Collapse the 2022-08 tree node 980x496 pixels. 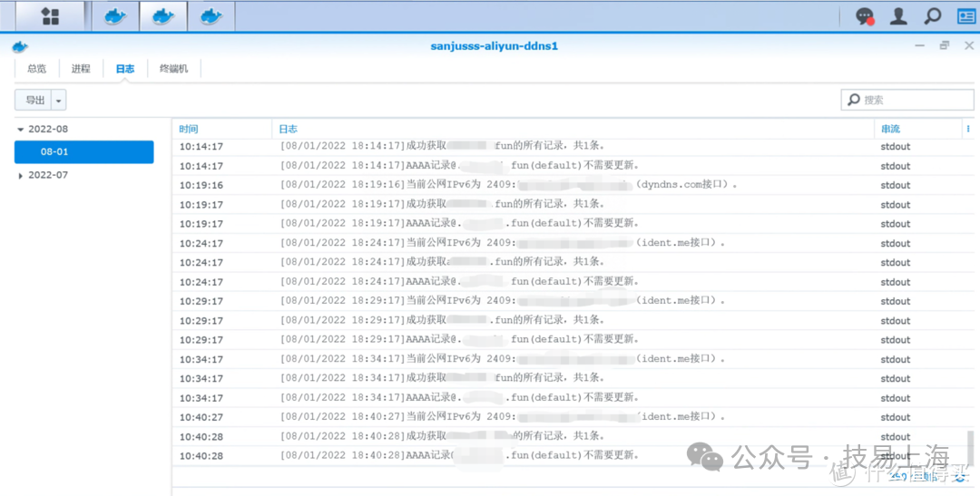(21, 130)
